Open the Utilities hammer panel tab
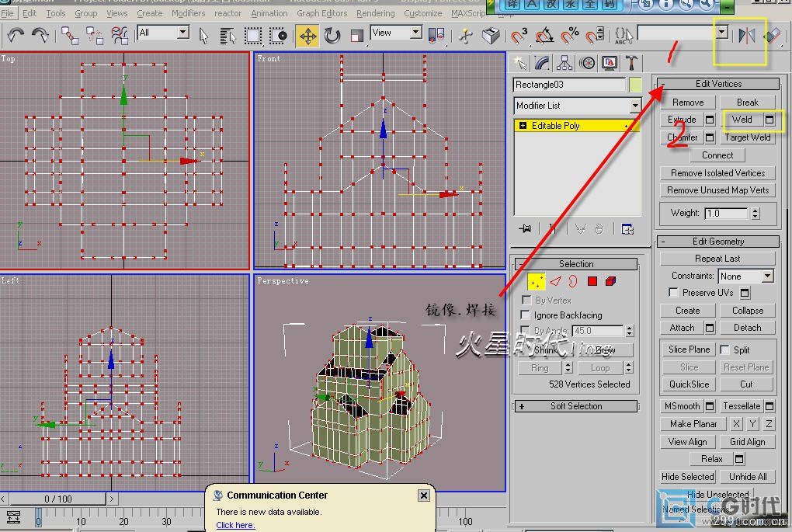Screen dimensions: 792x532 pos(631,63)
